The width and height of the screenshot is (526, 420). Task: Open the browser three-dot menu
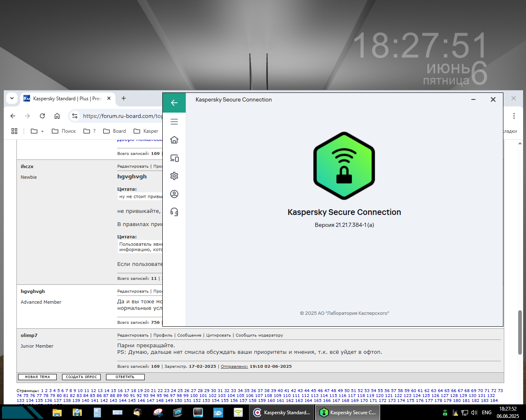tap(514, 116)
